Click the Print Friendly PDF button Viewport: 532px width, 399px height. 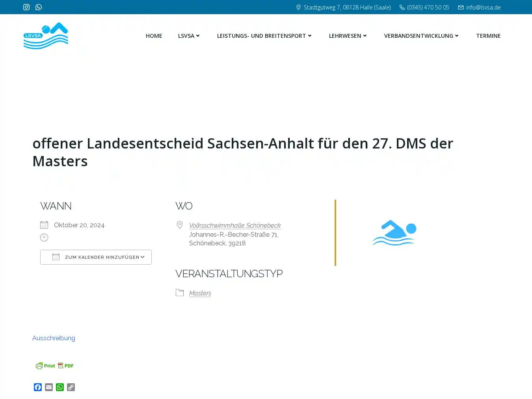tap(54, 366)
